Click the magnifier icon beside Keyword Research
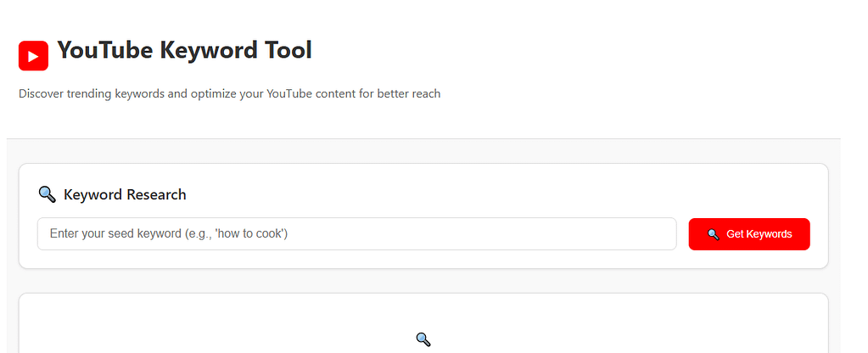The height and width of the screenshot is (353, 868). pos(47,194)
